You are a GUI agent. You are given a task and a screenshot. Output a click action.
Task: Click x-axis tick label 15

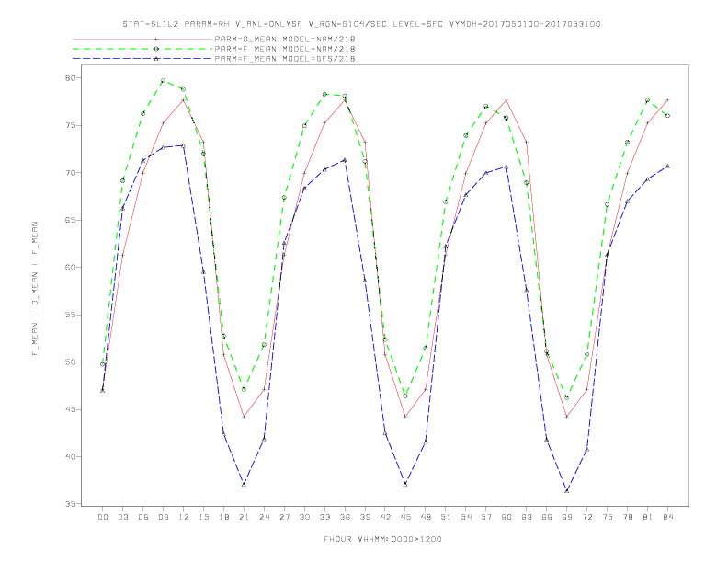(x=203, y=517)
